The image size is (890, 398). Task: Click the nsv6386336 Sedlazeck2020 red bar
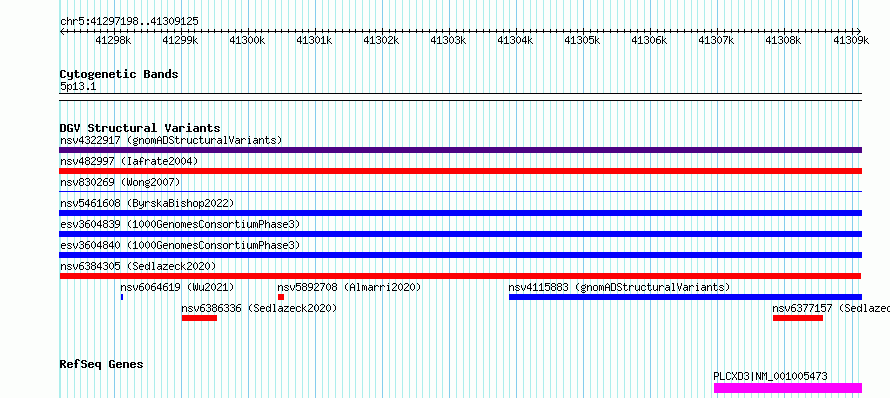(x=199, y=318)
